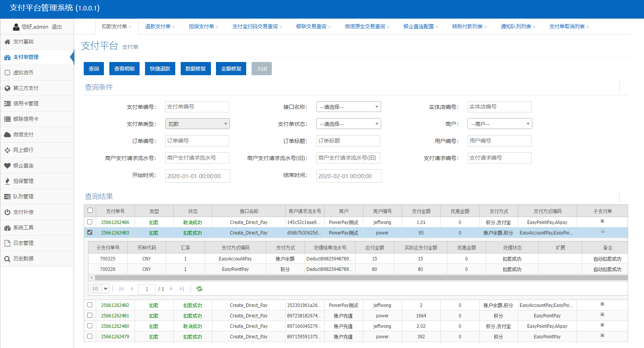Click the 金额修复 button

[x=231, y=69]
